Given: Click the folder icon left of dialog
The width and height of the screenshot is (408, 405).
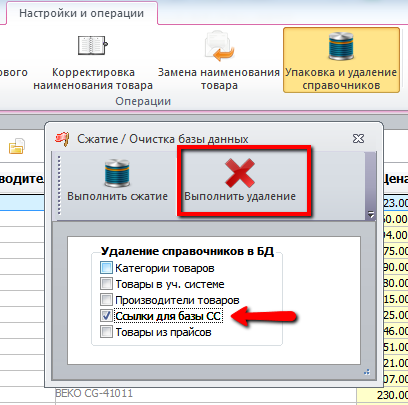Looking at the screenshot, I should pos(17,146).
